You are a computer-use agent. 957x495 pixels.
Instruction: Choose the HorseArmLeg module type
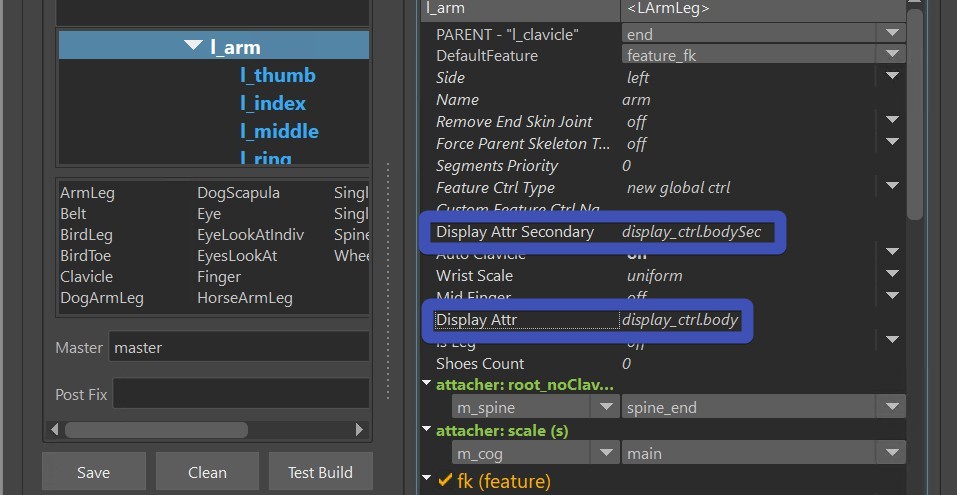[245, 298]
